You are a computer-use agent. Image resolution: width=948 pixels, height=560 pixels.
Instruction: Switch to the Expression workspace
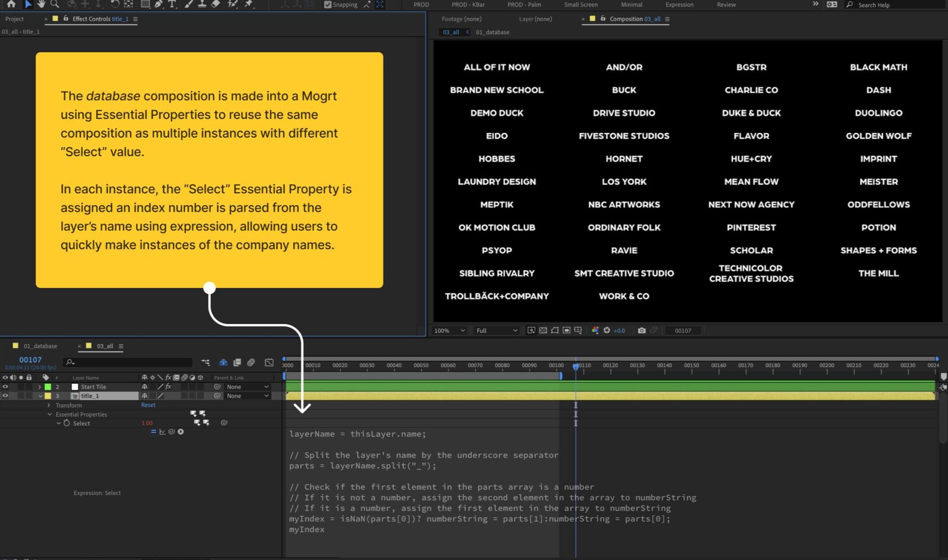(679, 4)
